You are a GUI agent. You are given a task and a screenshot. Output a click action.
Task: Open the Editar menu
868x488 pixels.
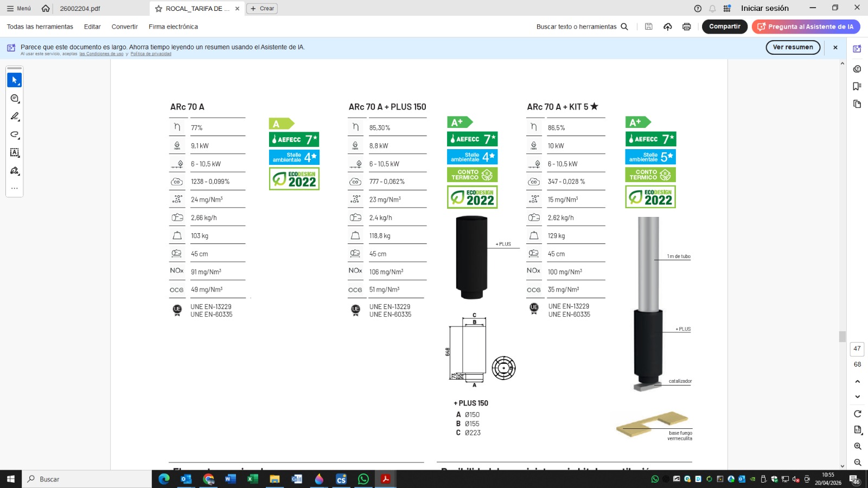[92, 27]
